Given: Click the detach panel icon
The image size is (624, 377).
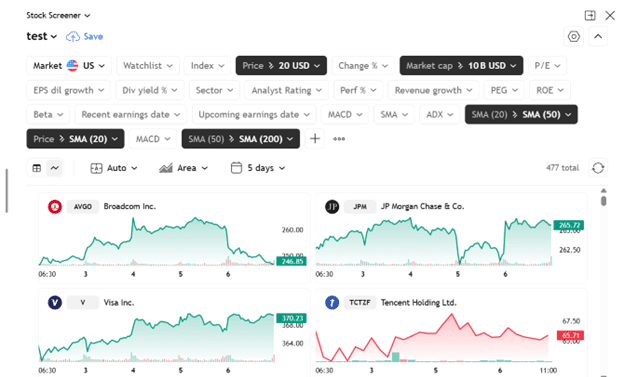Looking at the screenshot, I should coord(590,16).
